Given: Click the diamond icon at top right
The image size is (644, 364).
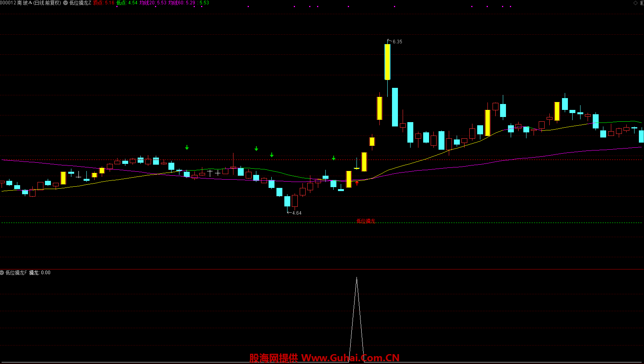Looking at the screenshot, I should pos(635,3).
